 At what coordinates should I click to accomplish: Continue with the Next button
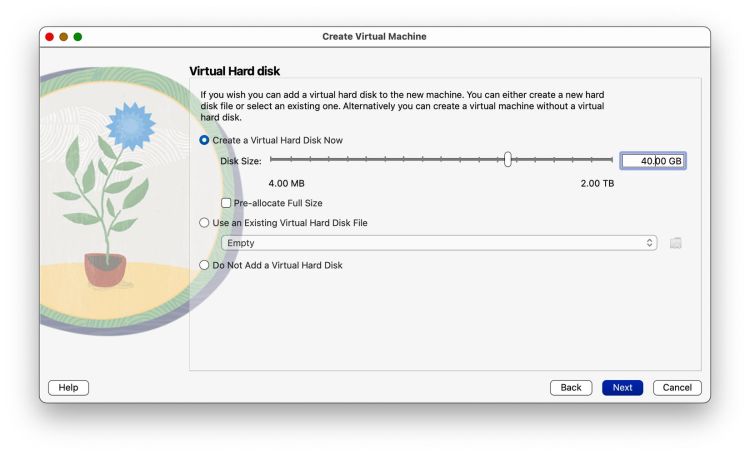click(622, 388)
